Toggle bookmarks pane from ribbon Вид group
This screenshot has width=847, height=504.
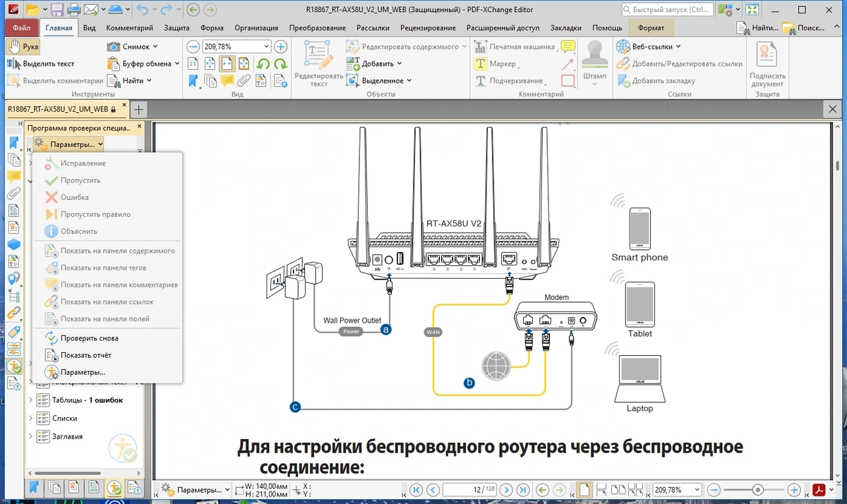(193, 80)
